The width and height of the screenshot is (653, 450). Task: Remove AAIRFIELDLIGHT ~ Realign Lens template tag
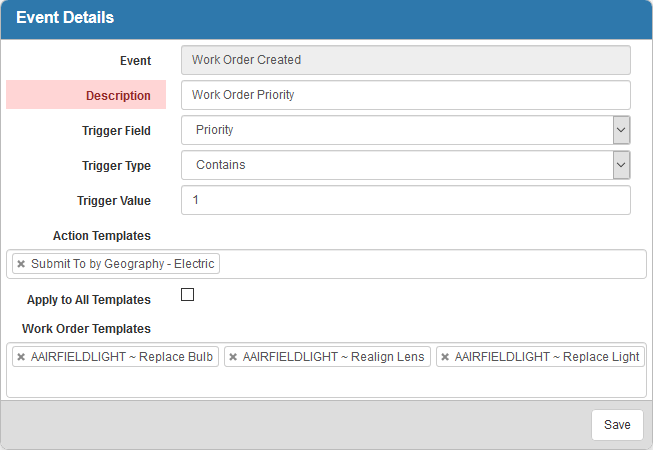[233, 357]
